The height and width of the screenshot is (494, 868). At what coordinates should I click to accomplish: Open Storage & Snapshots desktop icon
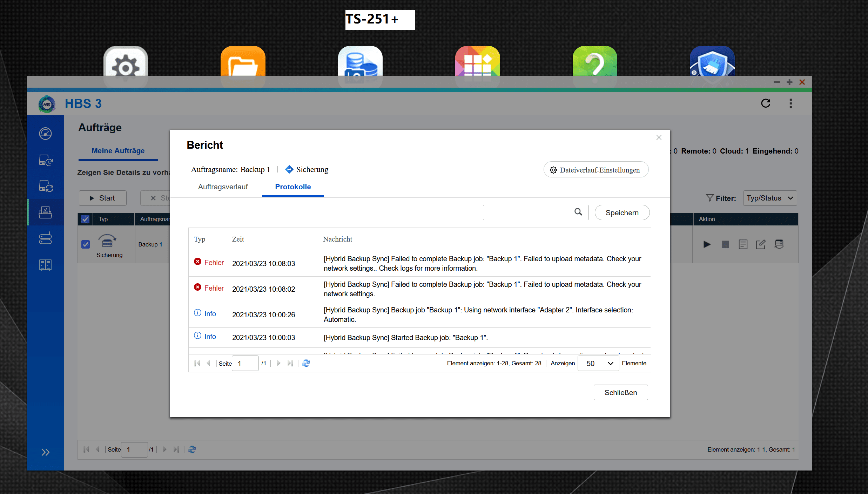(360, 66)
